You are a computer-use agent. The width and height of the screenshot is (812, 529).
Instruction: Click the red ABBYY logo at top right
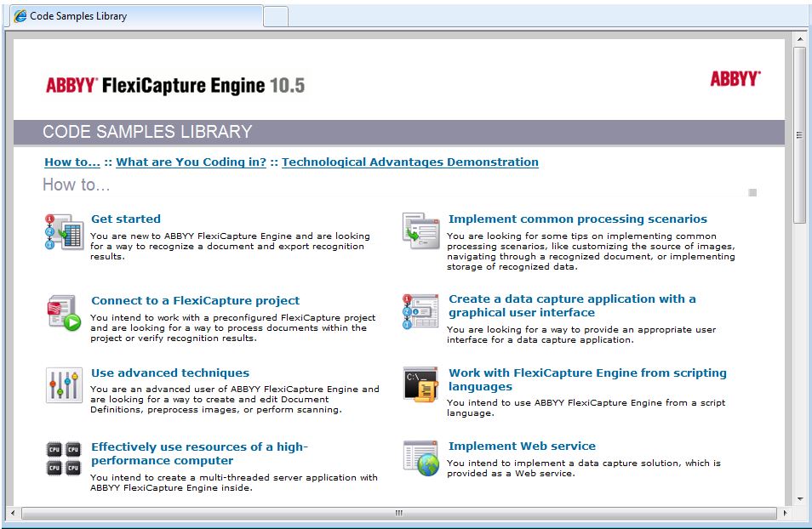tap(735, 79)
